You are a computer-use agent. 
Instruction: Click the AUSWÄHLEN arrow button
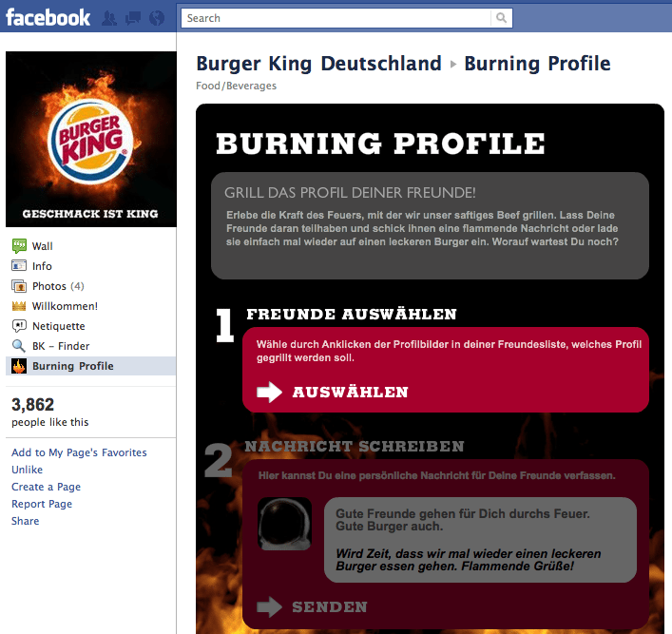333,392
